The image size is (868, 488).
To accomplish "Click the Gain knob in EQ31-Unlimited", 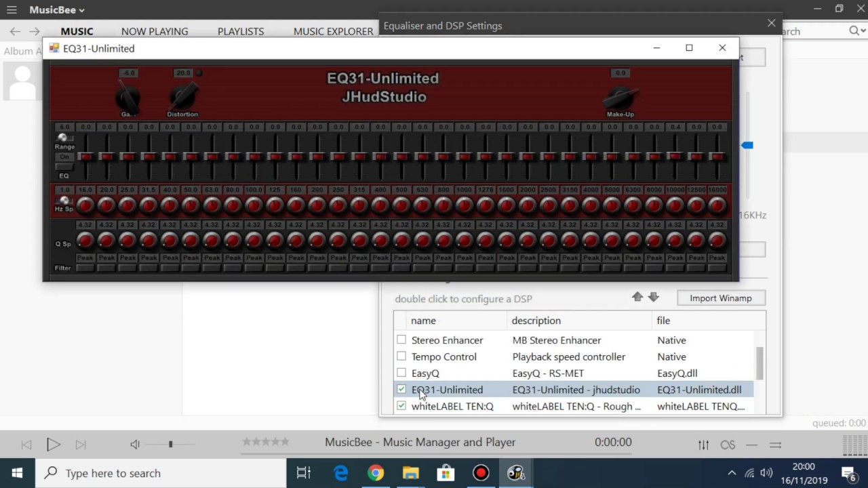I will pyautogui.click(x=127, y=97).
